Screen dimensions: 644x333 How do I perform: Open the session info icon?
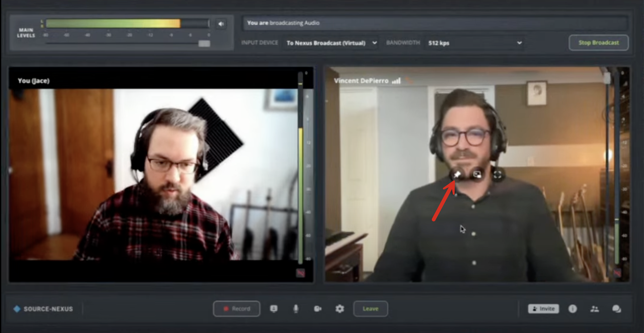pos(572,309)
